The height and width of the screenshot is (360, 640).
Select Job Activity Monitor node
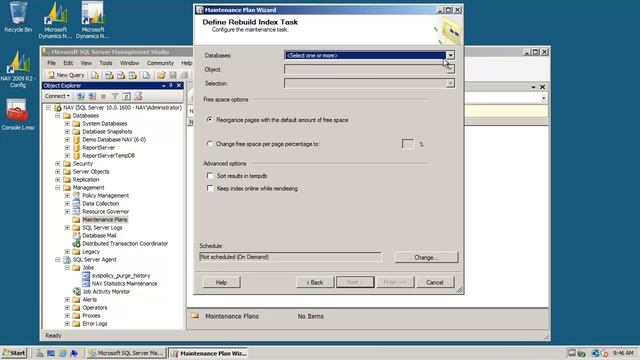point(106,291)
